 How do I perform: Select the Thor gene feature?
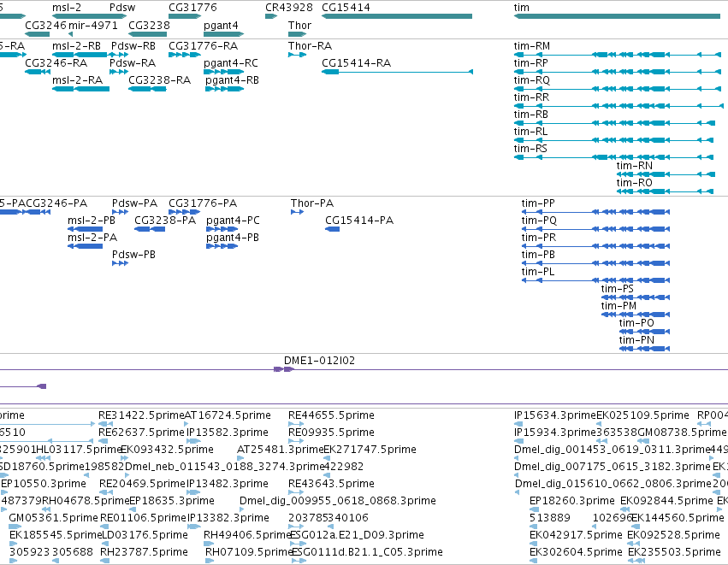click(297, 34)
